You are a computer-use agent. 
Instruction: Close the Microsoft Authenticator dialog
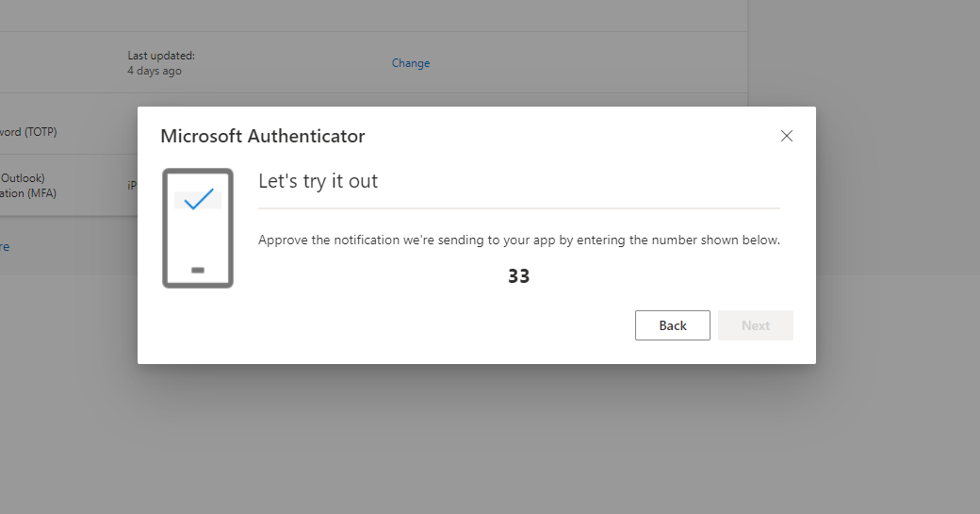coord(786,136)
